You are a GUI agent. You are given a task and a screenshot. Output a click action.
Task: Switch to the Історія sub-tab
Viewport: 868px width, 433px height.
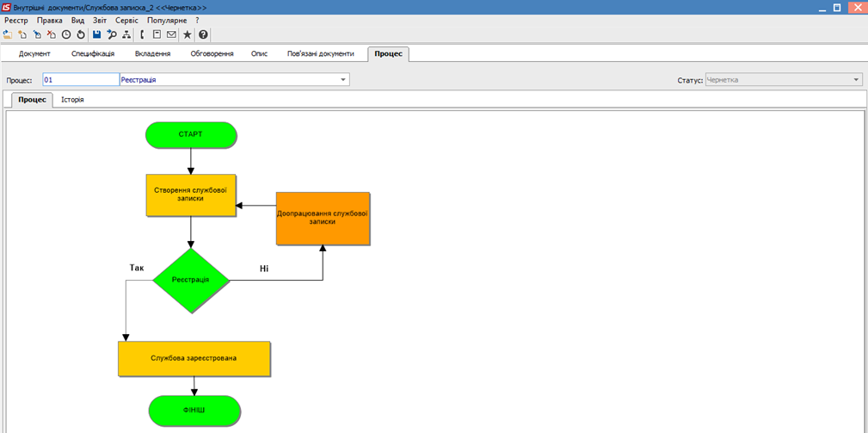click(72, 100)
